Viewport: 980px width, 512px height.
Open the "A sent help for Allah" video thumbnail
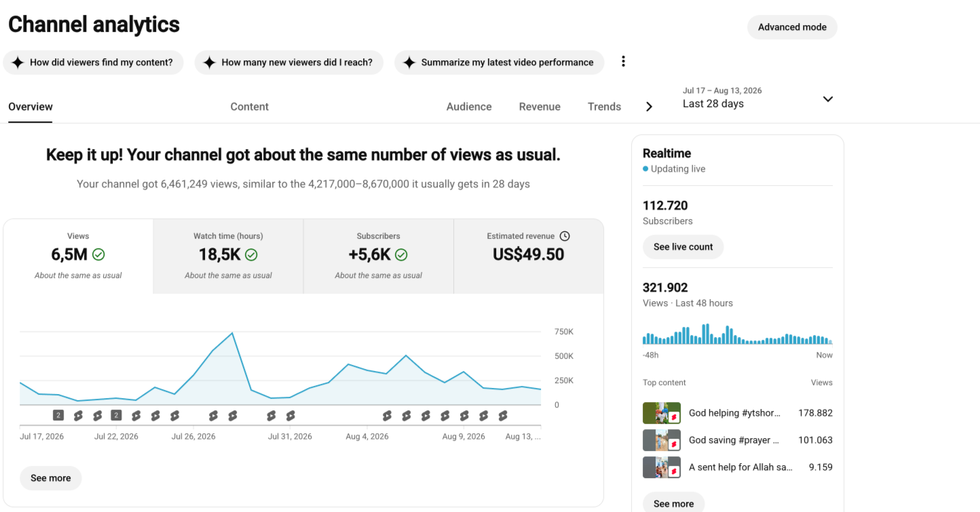662,467
